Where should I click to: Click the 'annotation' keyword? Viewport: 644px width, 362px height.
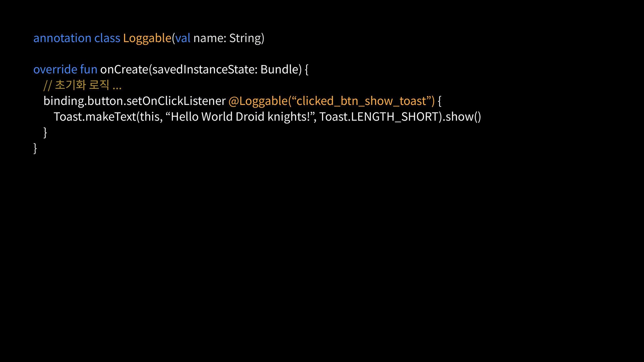[62, 38]
